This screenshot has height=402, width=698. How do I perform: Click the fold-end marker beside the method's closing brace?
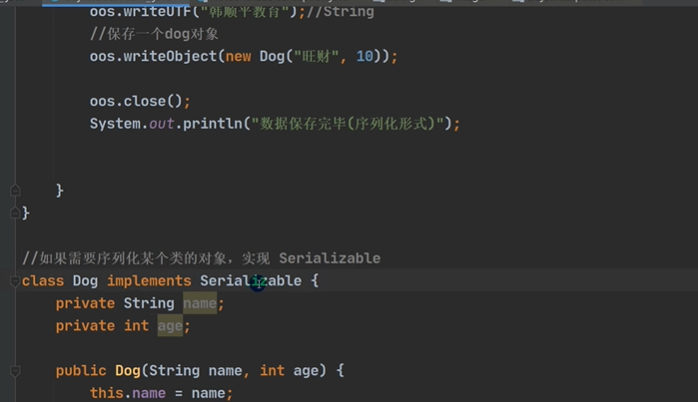15,191
